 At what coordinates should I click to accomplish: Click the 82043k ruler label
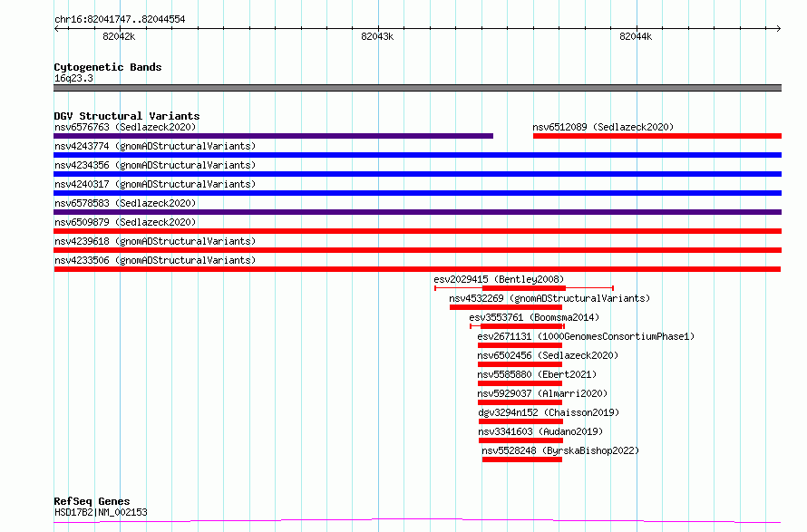point(377,36)
